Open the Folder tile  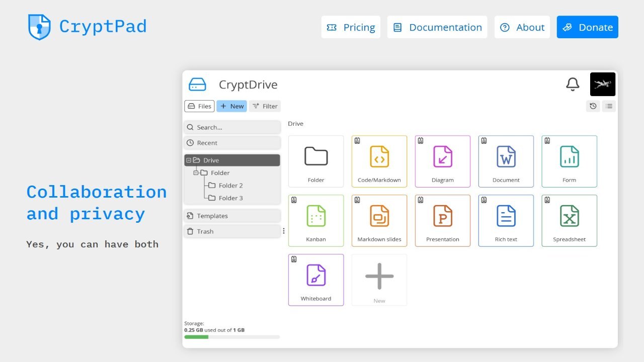pyautogui.click(x=316, y=161)
